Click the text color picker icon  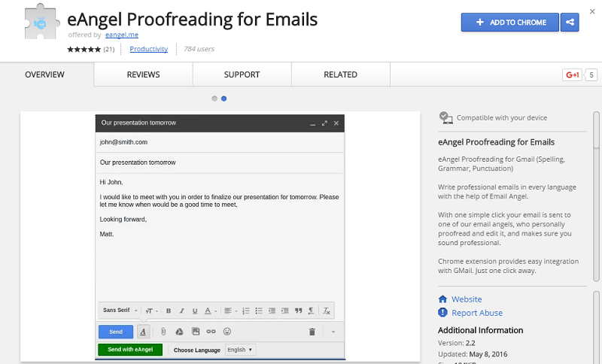coord(210,311)
